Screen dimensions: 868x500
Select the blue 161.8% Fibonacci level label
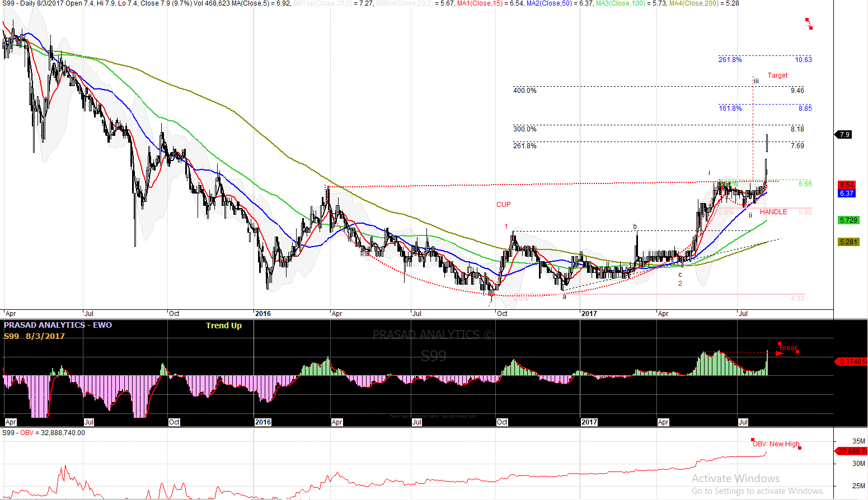pos(730,109)
